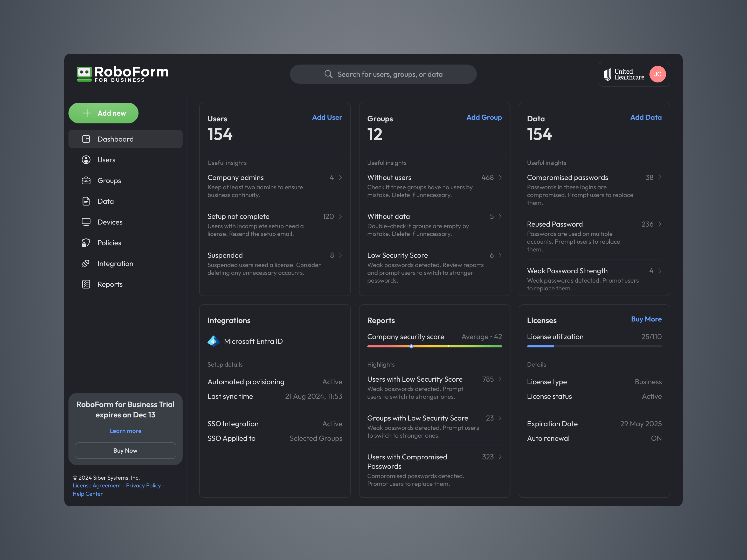Open the Users section via its person icon
Screen dimensions: 747x560
pos(86,160)
